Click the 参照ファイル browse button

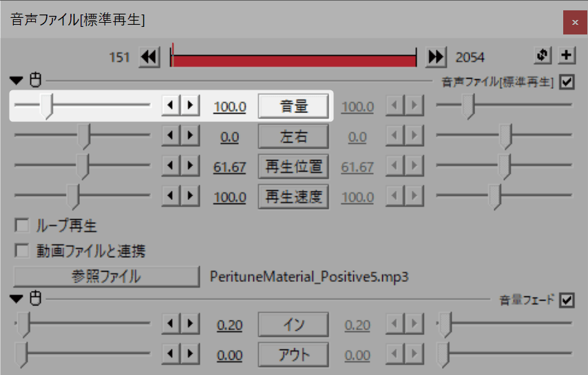[x=107, y=276]
